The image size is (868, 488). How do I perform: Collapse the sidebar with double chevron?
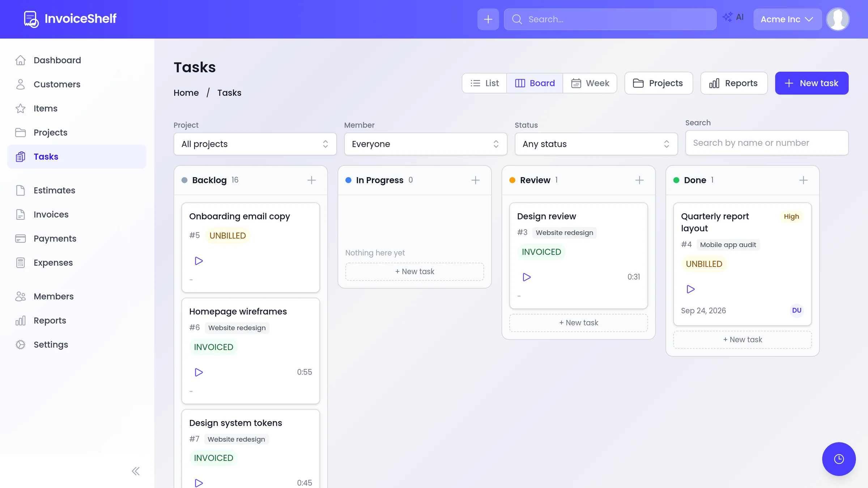click(136, 471)
